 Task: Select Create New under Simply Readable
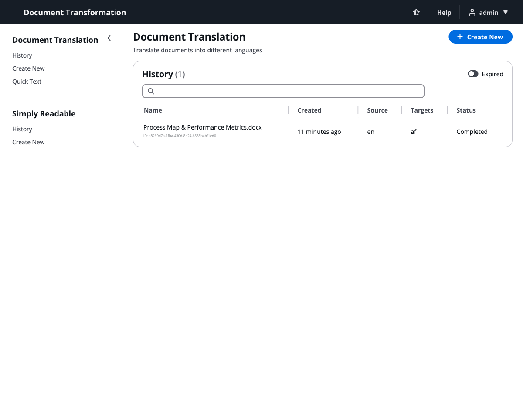point(28,142)
